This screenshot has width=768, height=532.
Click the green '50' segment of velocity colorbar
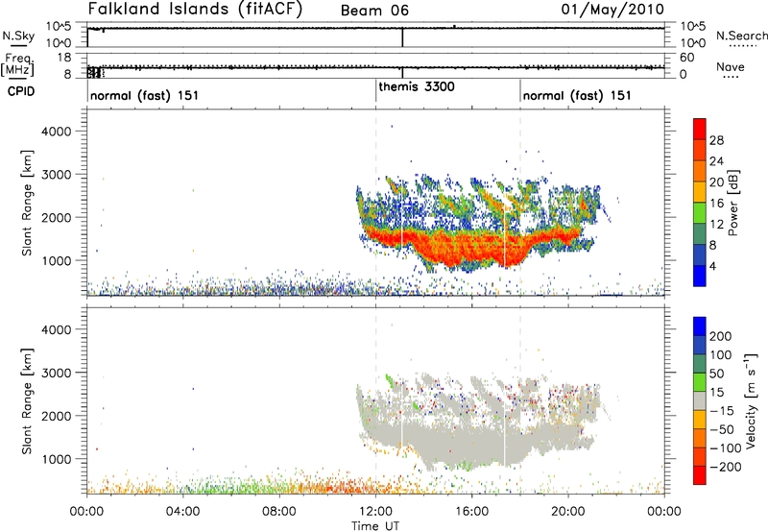click(700, 382)
